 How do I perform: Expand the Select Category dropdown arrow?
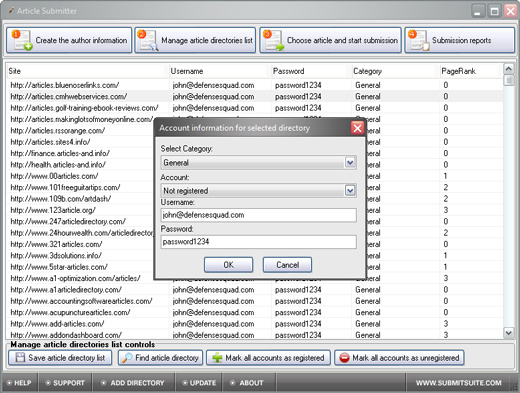pyautogui.click(x=350, y=163)
